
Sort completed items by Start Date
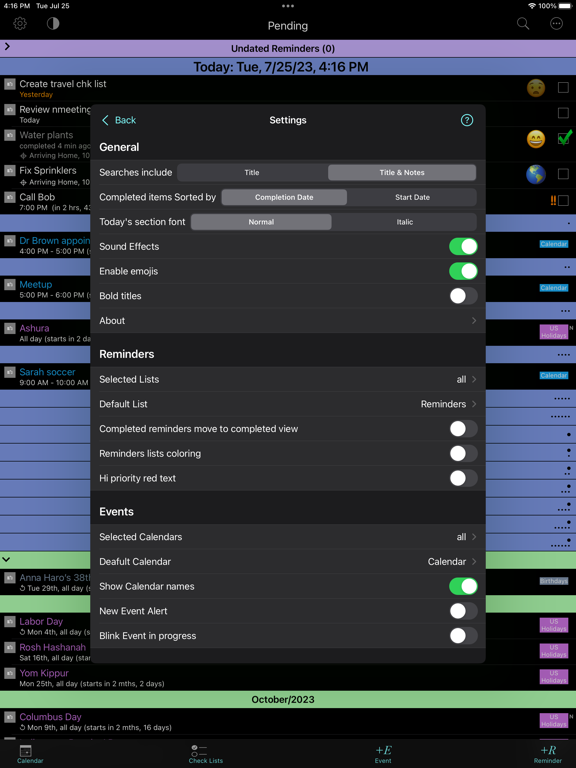(412, 197)
